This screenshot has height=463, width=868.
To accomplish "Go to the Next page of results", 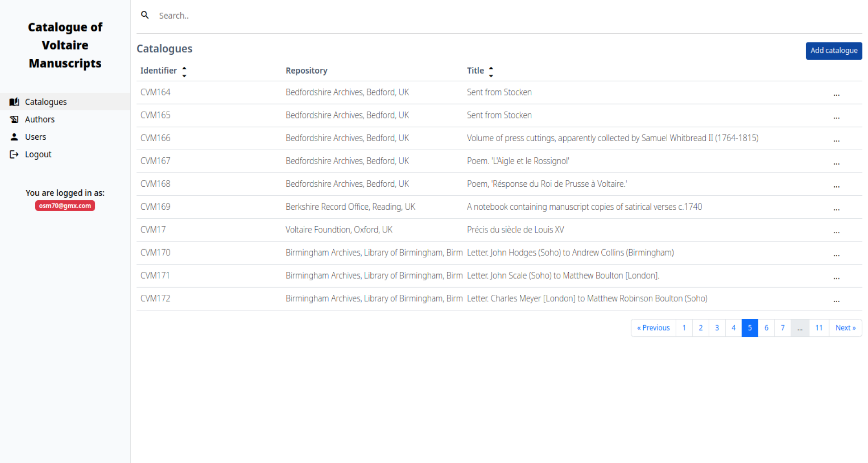I will pyautogui.click(x=845, y=328).
